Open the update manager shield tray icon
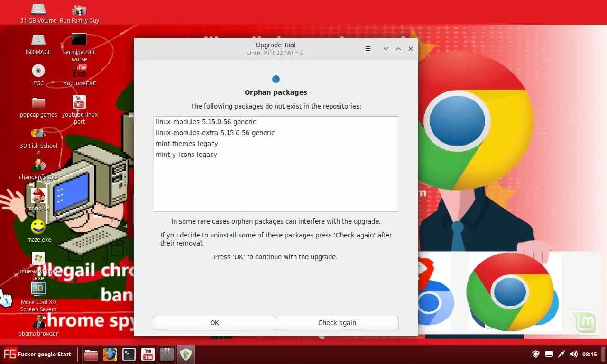The width and height of the screenshot is (607, 364). coord(536,354)
